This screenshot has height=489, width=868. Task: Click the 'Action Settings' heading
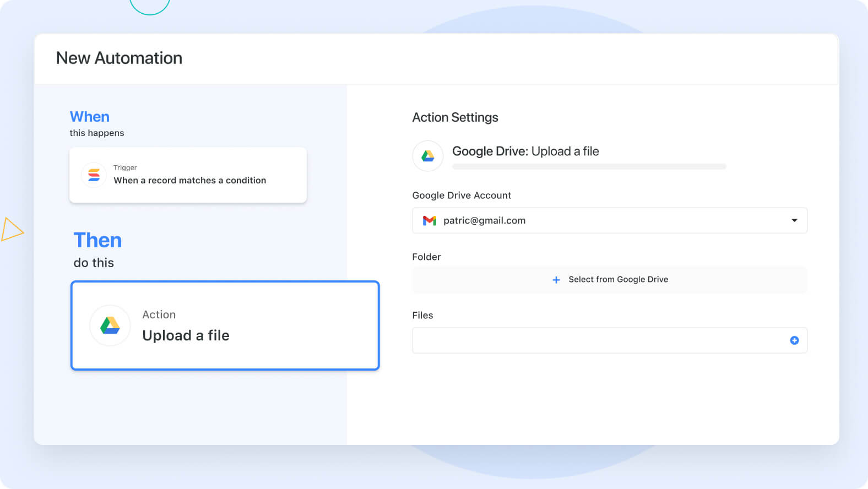[x=455, y=117]
